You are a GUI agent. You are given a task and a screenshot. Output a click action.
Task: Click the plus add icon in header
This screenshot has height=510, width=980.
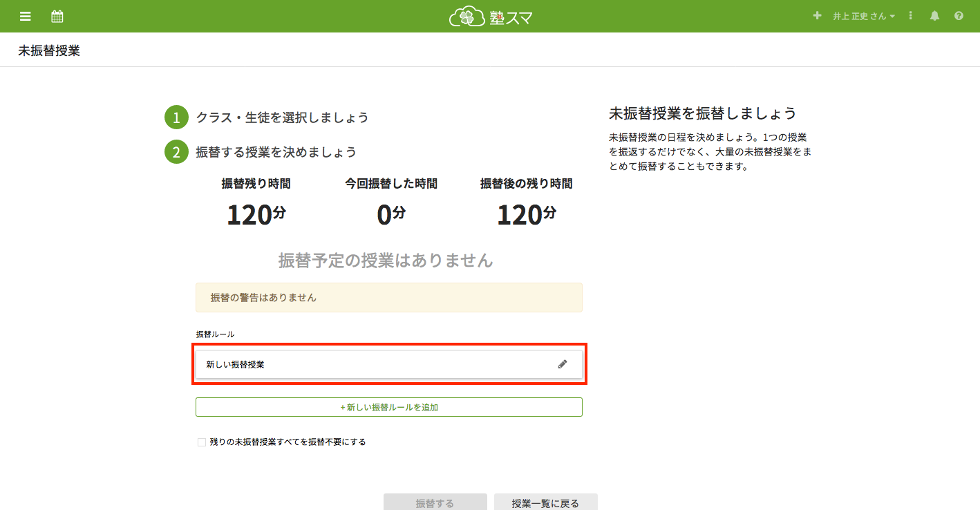point(818,16)
